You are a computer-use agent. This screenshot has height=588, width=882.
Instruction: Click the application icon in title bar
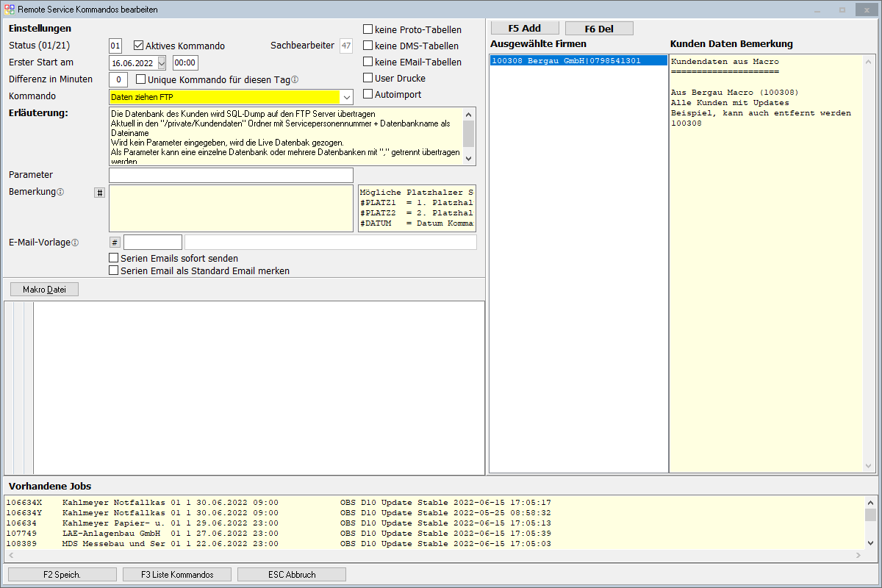pyautogui.click(x=10, y=10)
